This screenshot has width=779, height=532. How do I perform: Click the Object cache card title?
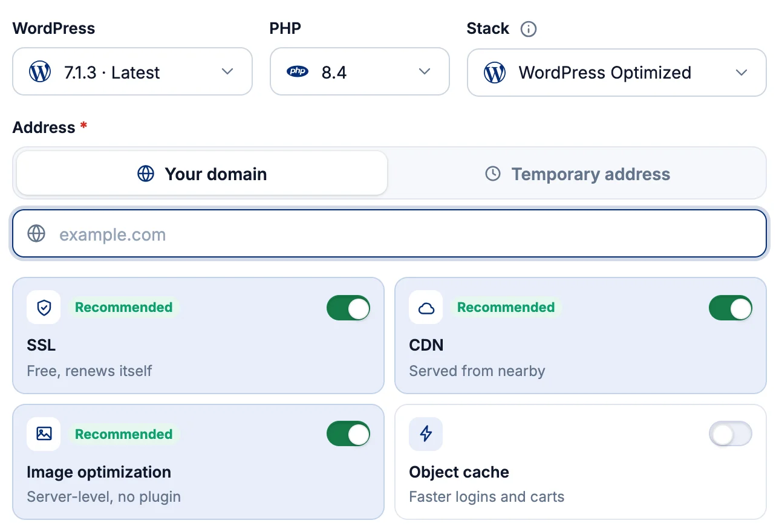tap(459, 472)
